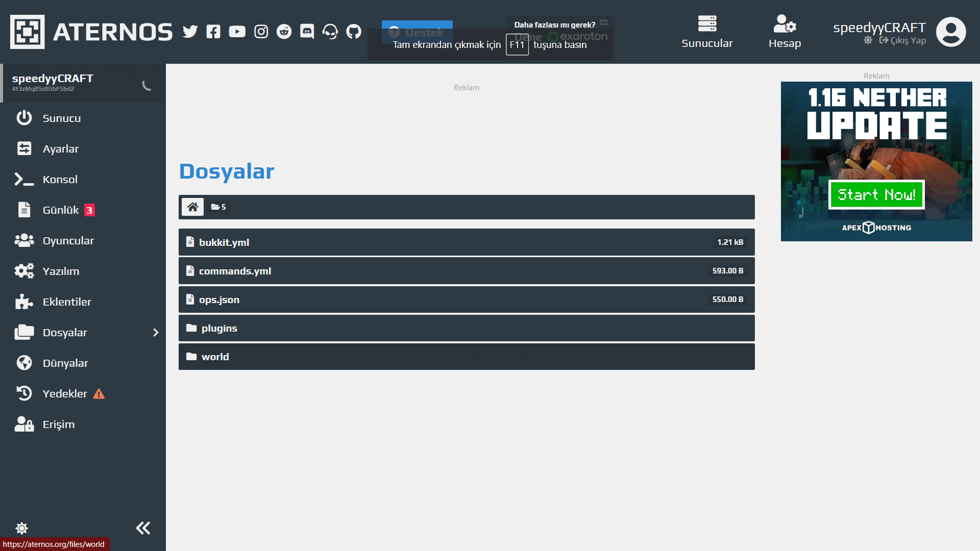The image size is (980, 551).
Task: Click the speedyyCRAFT server name in sidebar
Action: click(53, 79)
